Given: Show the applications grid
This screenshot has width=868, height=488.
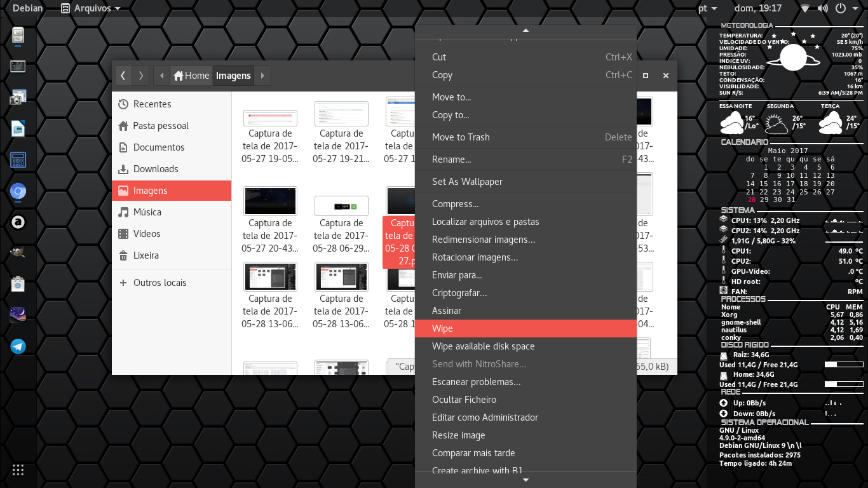Looking at the screenshot, I should 18,470.
